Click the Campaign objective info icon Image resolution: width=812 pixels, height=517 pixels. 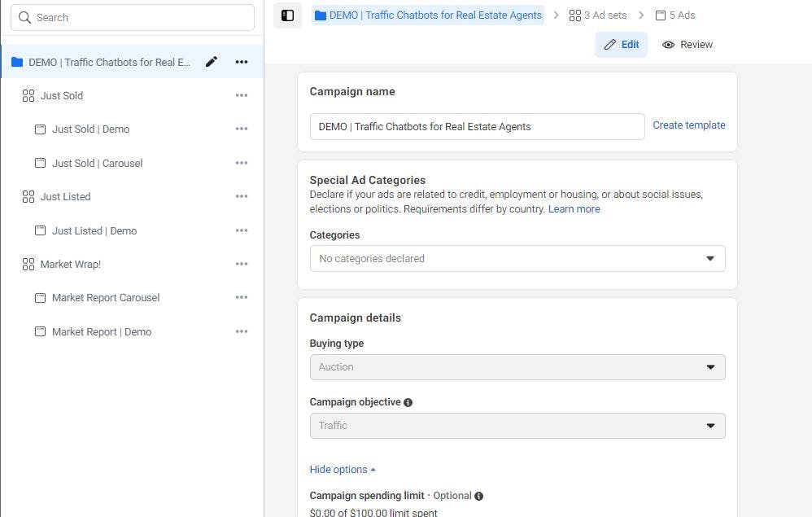(408, 402)
